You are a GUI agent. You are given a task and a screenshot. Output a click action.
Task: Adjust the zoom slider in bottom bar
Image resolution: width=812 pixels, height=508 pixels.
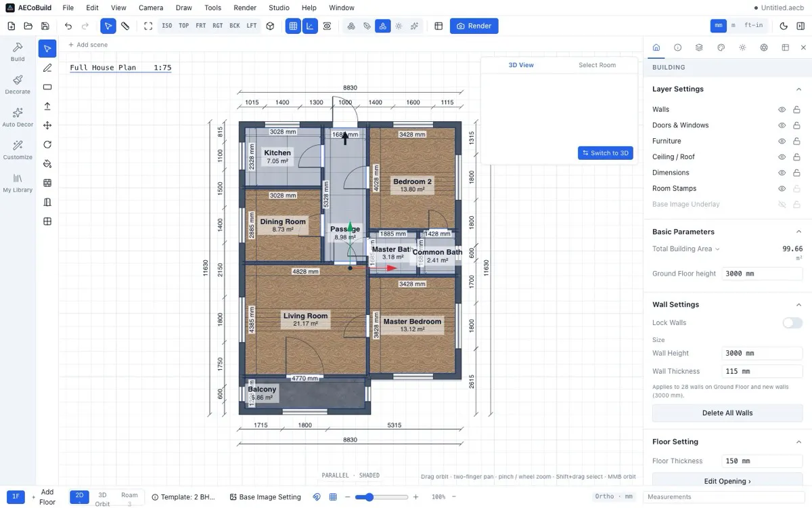(380, 497)
